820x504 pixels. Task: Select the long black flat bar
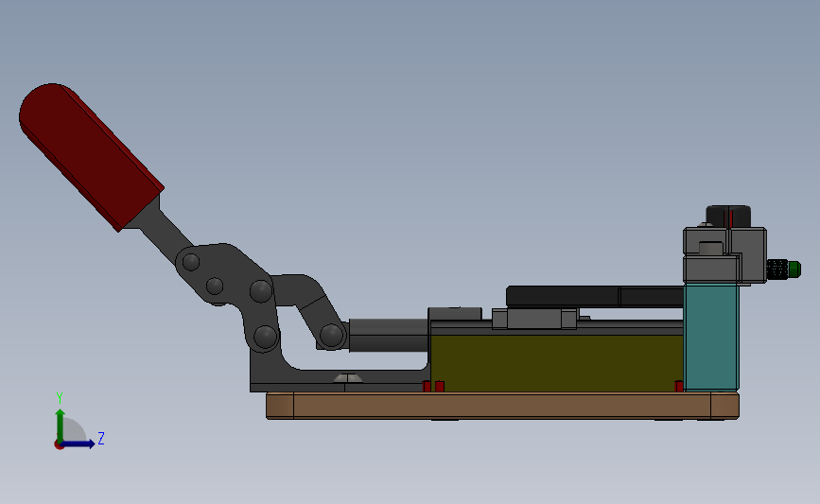pyautogui.click(x=595, y=296)
